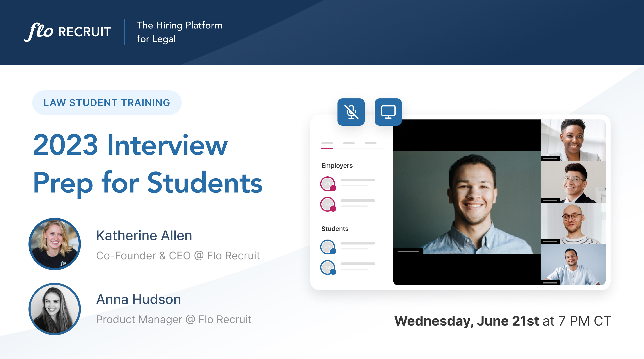Click Anna Hudson's profile photo
Screen dimensions: 644x359
[55, 309]
